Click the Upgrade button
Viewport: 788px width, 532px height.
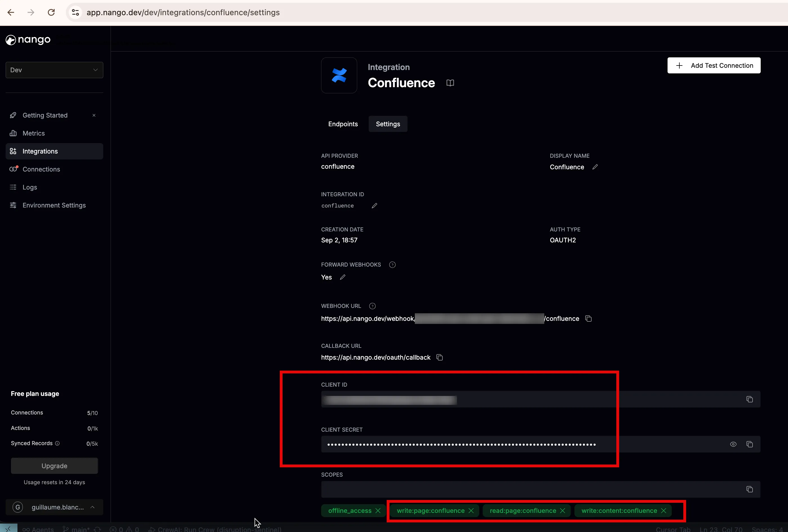pos(54,466)
